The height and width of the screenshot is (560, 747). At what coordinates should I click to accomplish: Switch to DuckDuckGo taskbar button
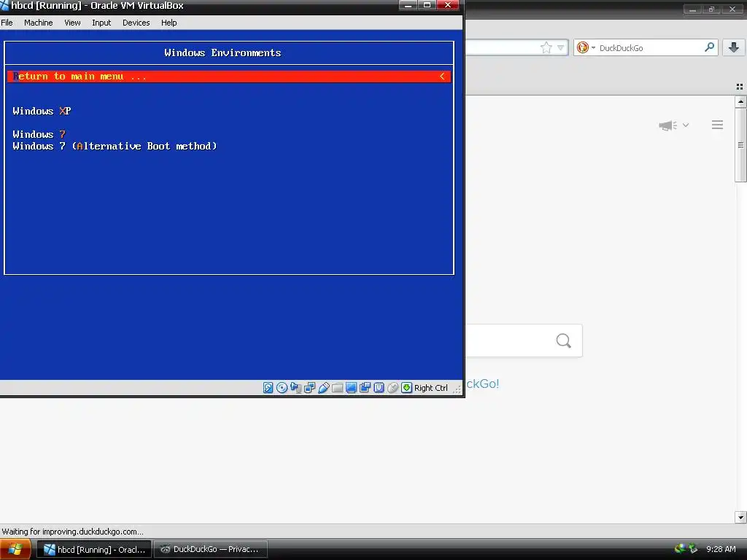[211, 549]
